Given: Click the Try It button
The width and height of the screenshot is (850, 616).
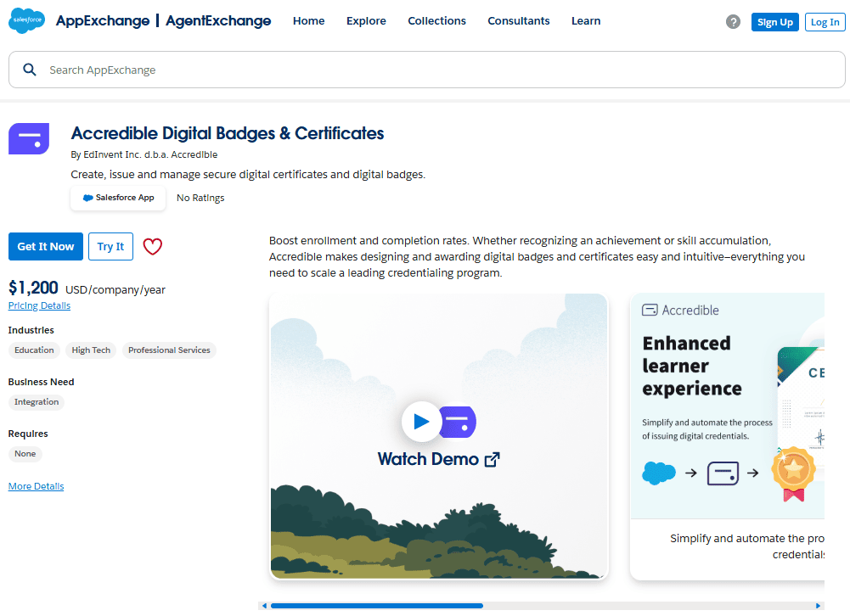Looking at the screenshot, I should (110, 247).
